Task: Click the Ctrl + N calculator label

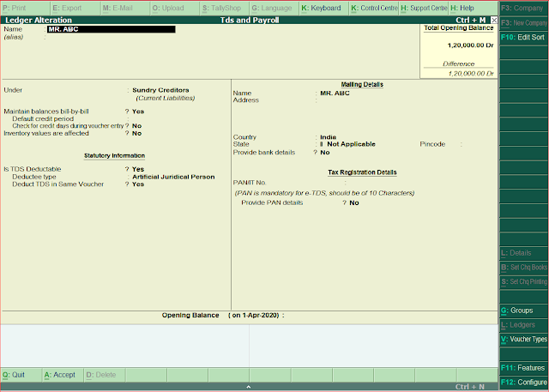Action: tap(470, 387)
